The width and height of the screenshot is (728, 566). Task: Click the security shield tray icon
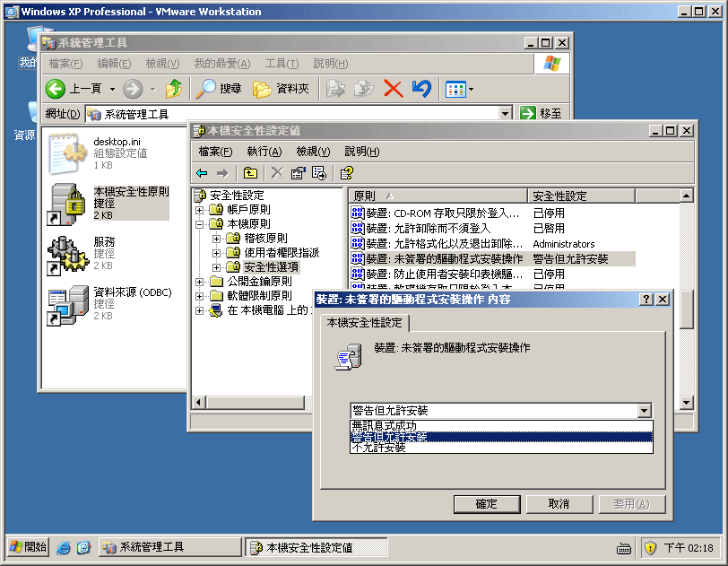click(651, 548)
